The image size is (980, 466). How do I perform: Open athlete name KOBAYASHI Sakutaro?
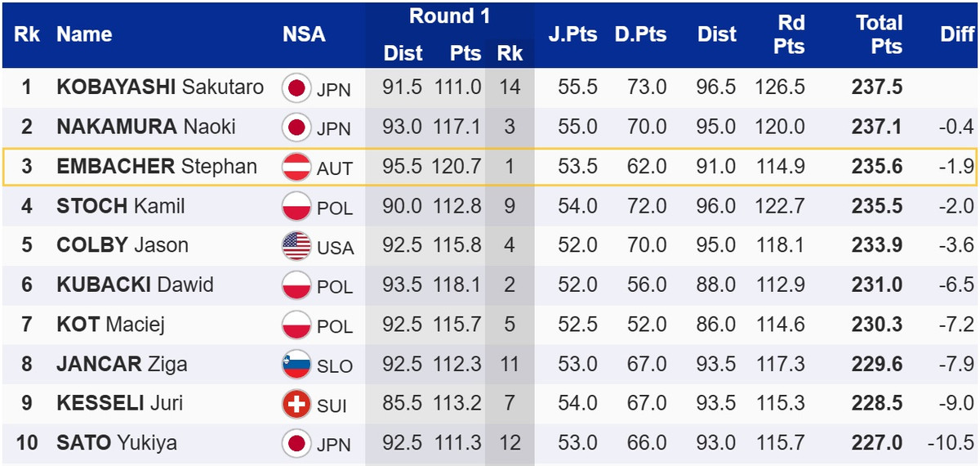point(160,87)
